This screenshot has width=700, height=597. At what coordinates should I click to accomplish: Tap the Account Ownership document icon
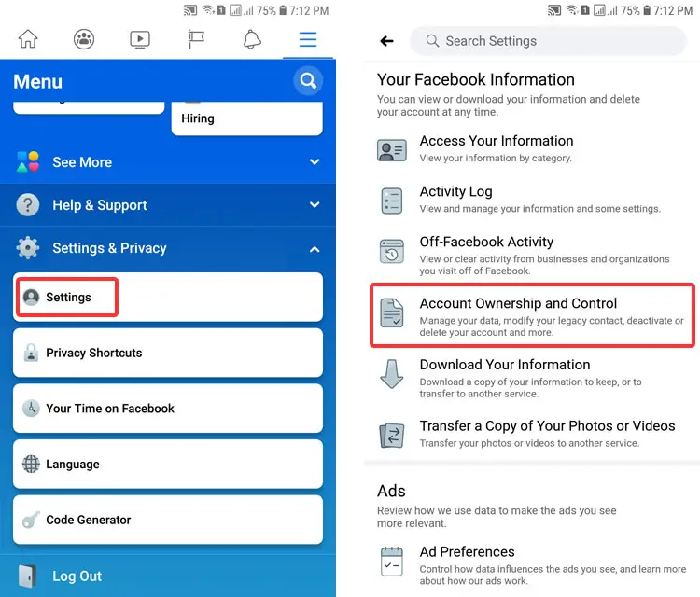tap(391, 312)
